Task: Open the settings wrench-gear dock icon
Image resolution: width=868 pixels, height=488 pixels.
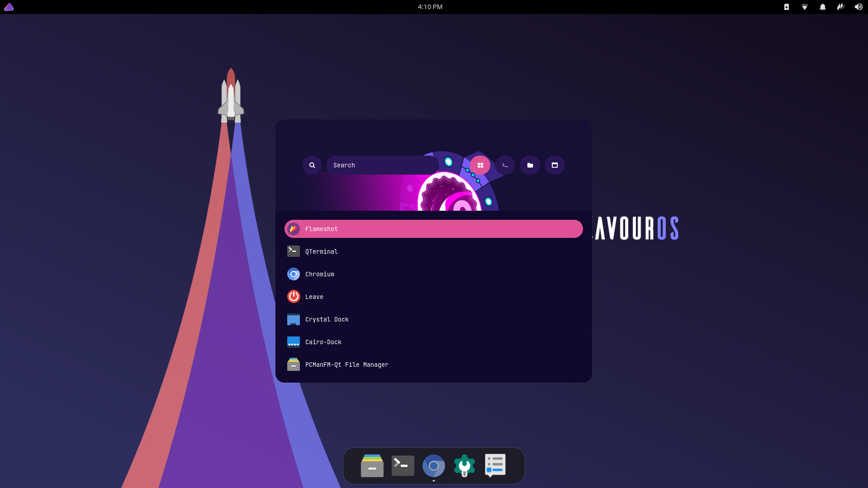Action: pyautogui.click(x=464, y=465)
